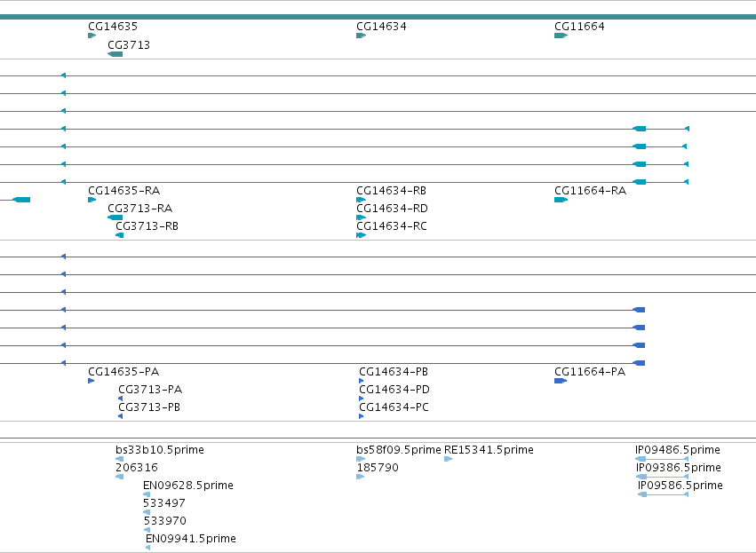Click the gene glyph under CG3713 label
The width and height of the screenshot is (756, 553).
click(115, 54)
